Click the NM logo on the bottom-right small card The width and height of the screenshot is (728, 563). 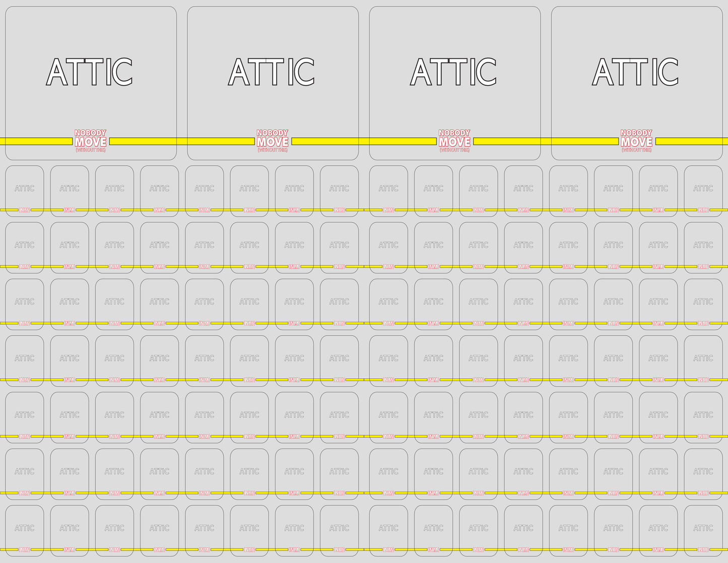703,550
